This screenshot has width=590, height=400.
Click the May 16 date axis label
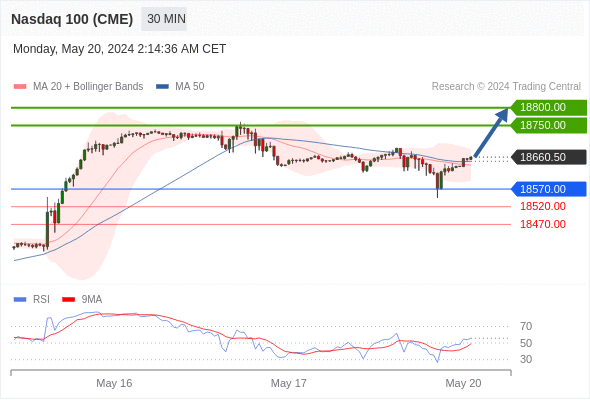[x=114, y=383]
